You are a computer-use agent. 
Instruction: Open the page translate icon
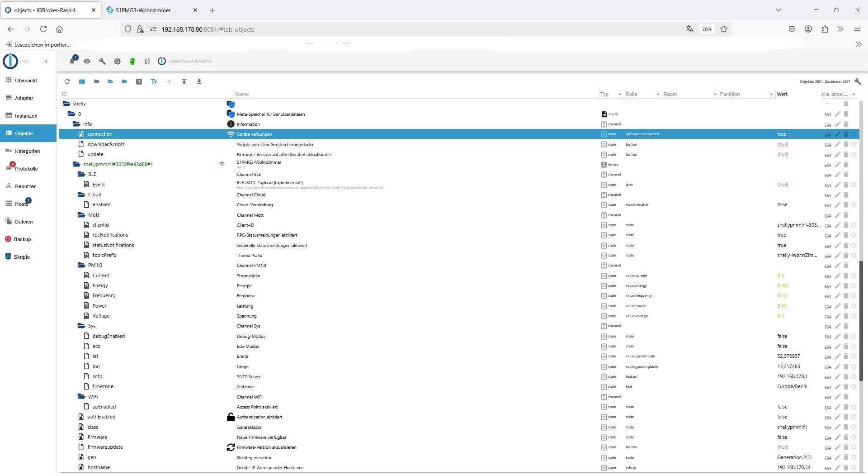tap(690, 29)
